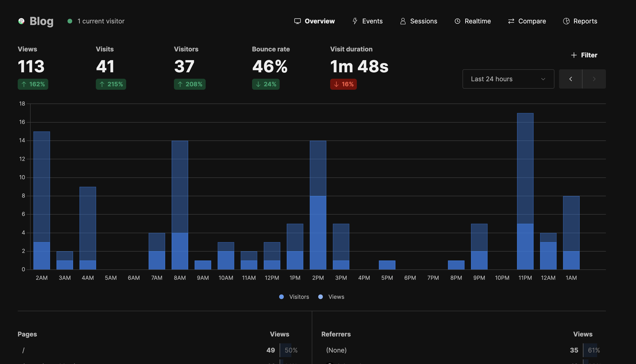Click the Overview monitor icon
Viewport: 636px width, 364px height.
(297, 21)
